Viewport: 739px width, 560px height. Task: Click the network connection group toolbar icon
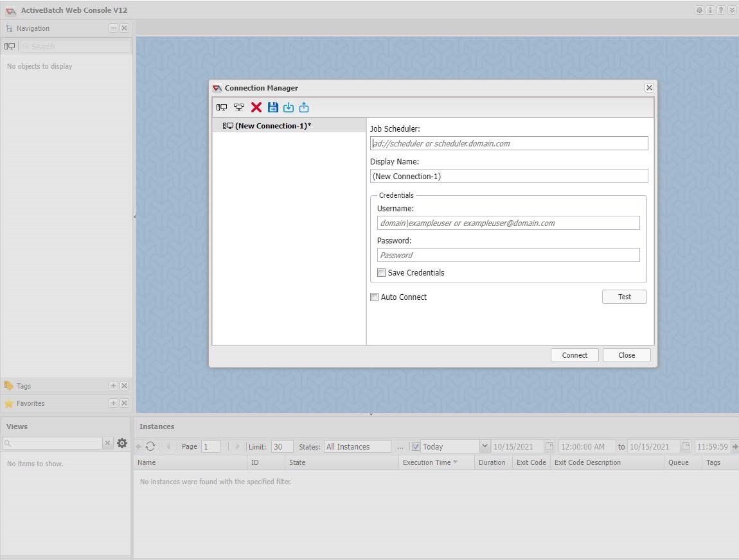coord(239,107)
